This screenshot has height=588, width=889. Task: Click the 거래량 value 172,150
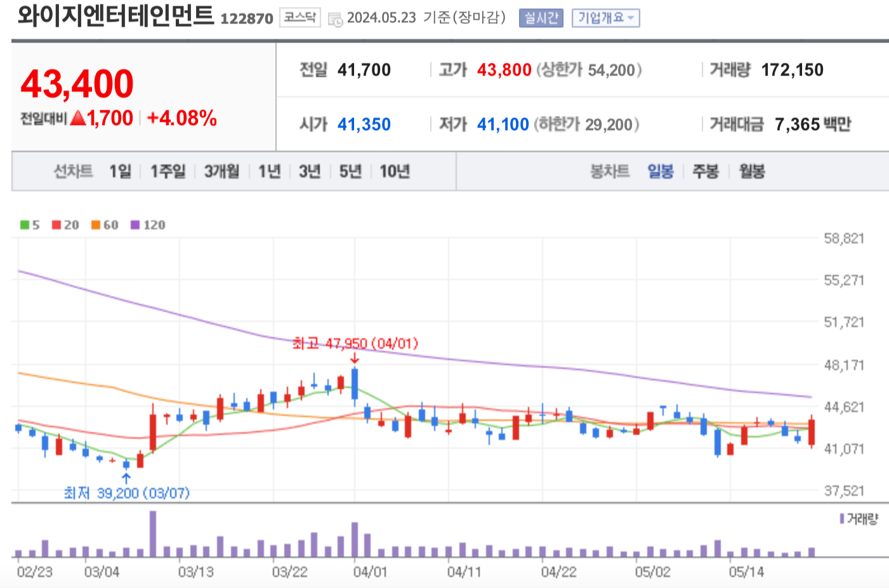793,70
